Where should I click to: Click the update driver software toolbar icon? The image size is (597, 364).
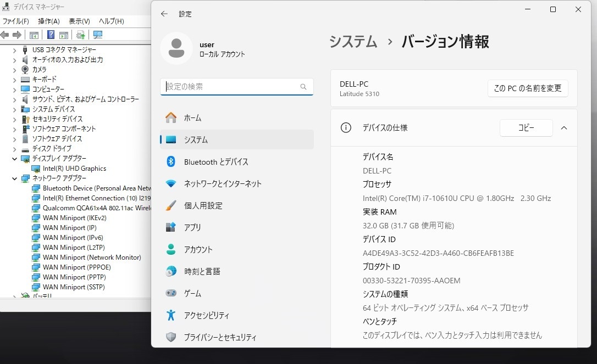[x=80, y=35]
